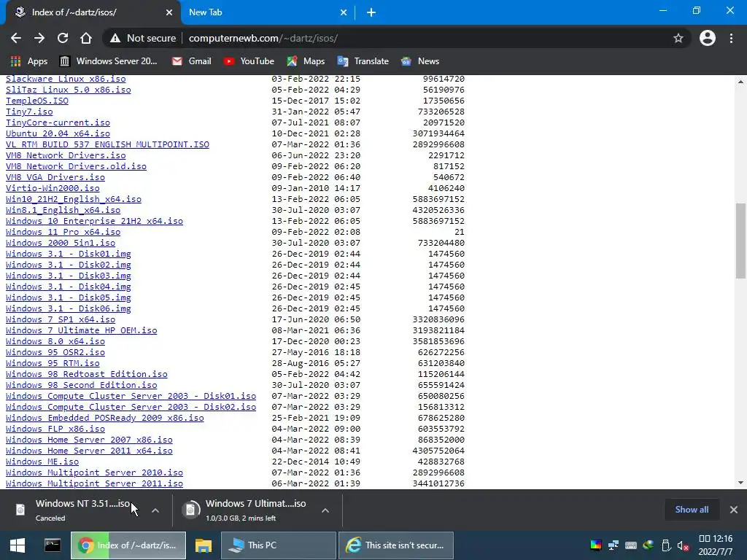Click the scrollbar down arrow
The height and width of the screenshot is (560, 747).
(740, 483)
